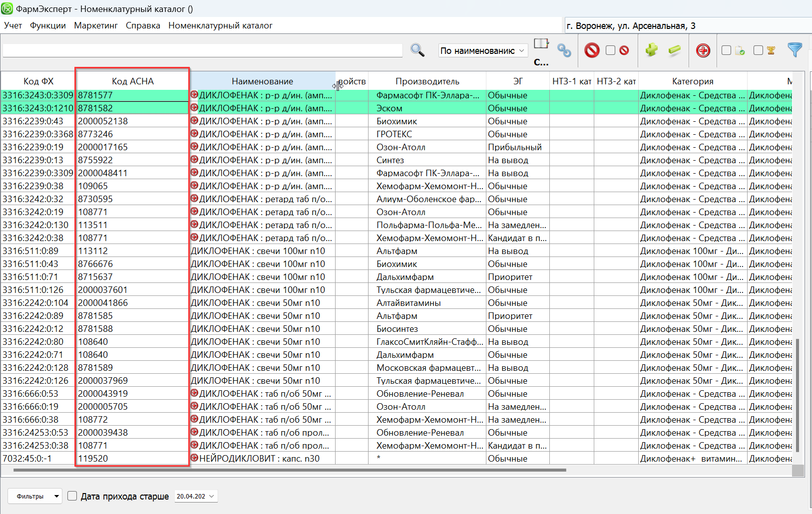Click the magnifying glass search icon
812x514 pixels.
tap(417, 50)
